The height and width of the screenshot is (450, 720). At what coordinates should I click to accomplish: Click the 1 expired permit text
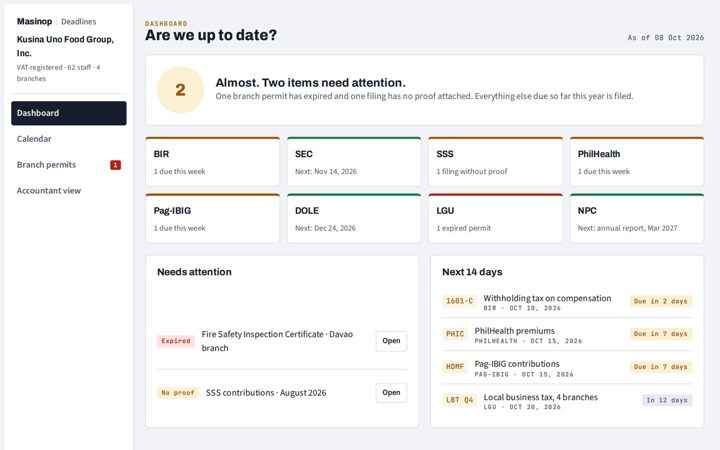coord(463,228)
